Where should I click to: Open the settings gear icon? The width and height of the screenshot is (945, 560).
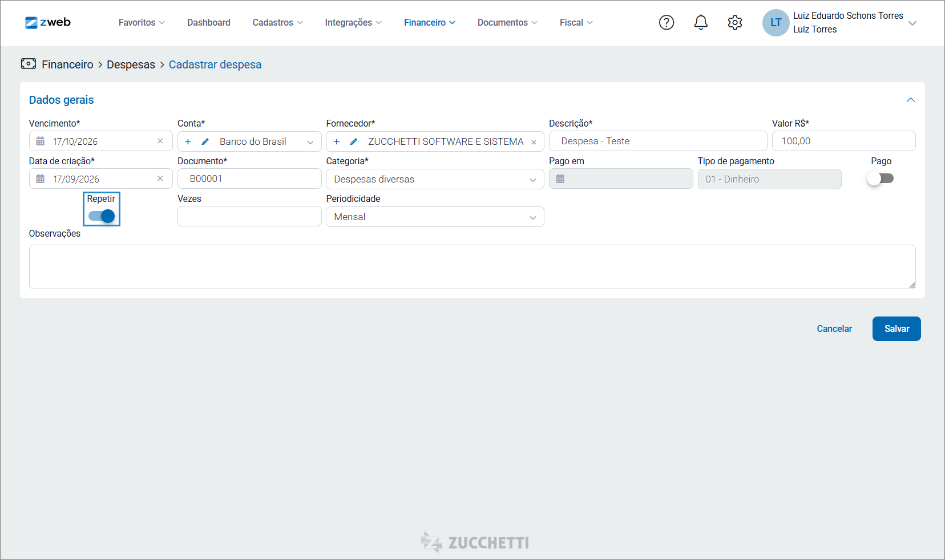735,22
